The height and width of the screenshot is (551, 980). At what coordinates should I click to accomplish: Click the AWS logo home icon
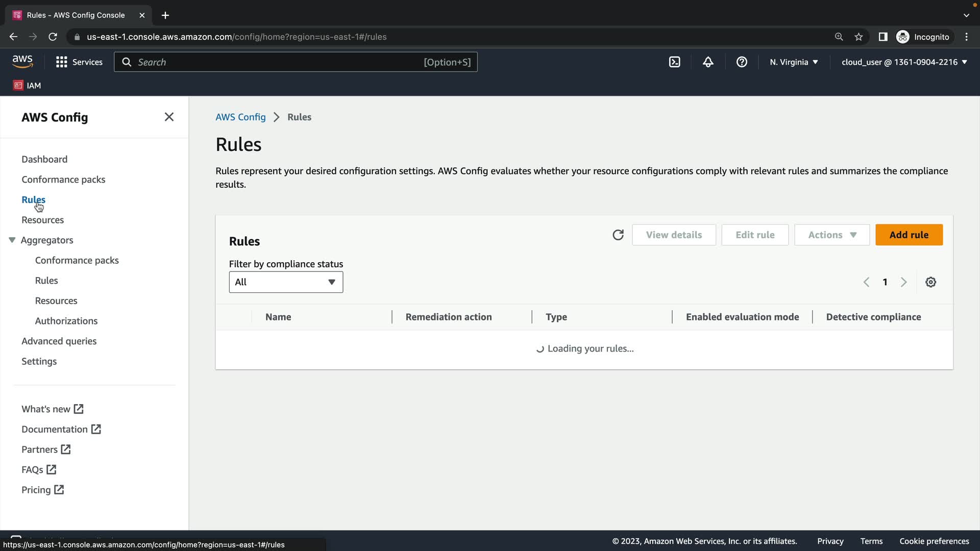[x=22, y=62]
